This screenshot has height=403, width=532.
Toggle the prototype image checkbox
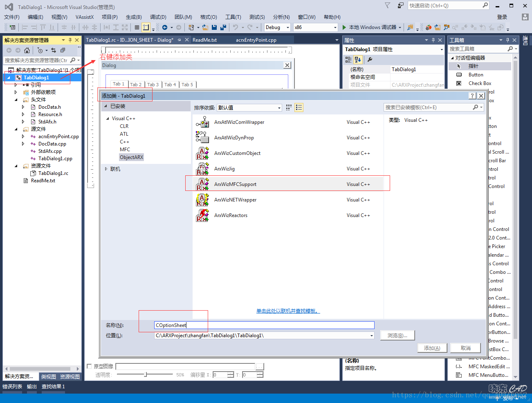90,366
